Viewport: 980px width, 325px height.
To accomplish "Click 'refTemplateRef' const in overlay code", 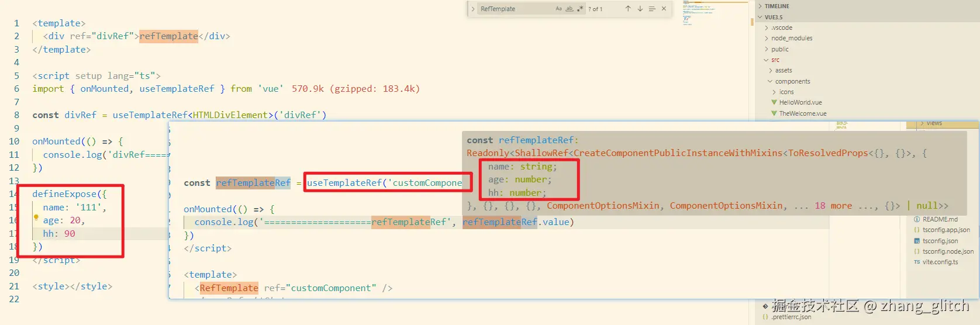I will [x=253, y=183].
